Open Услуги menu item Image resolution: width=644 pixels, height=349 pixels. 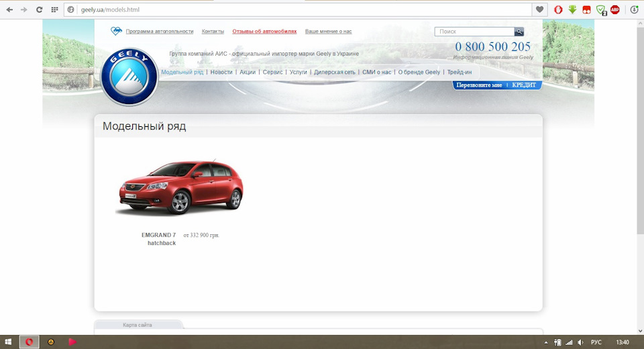tap(298, 72)
